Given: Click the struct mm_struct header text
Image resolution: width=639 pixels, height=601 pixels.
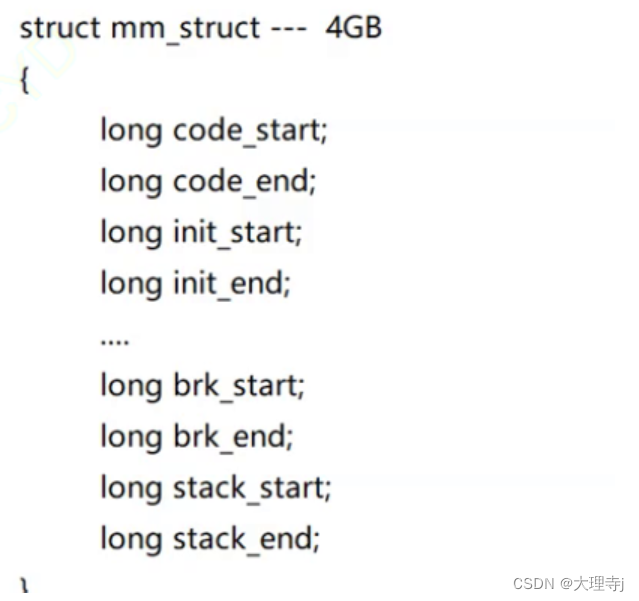Looking at the screenshot, I should point(140,29).
